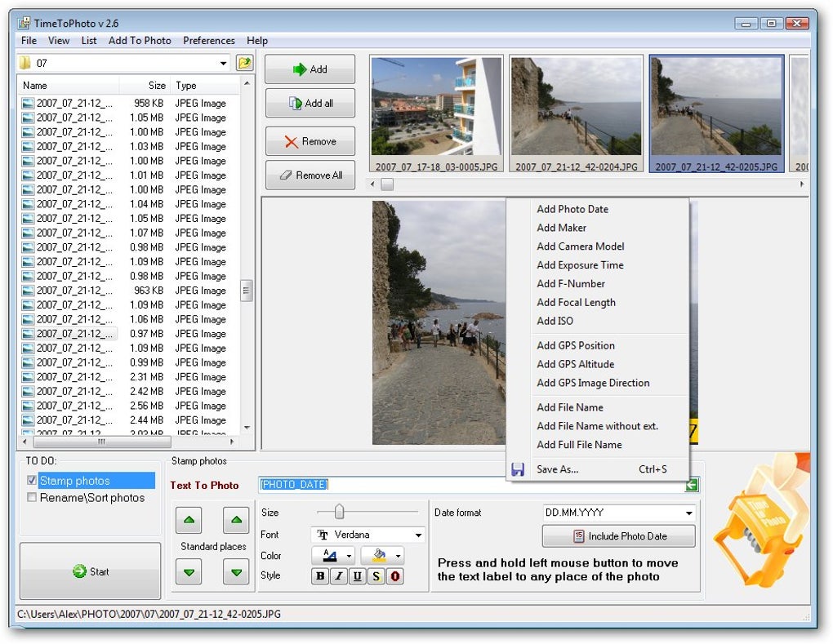Expand the fill color dropdown arrow
Viewport: 833px width, 644px height.
coord(398,557)
